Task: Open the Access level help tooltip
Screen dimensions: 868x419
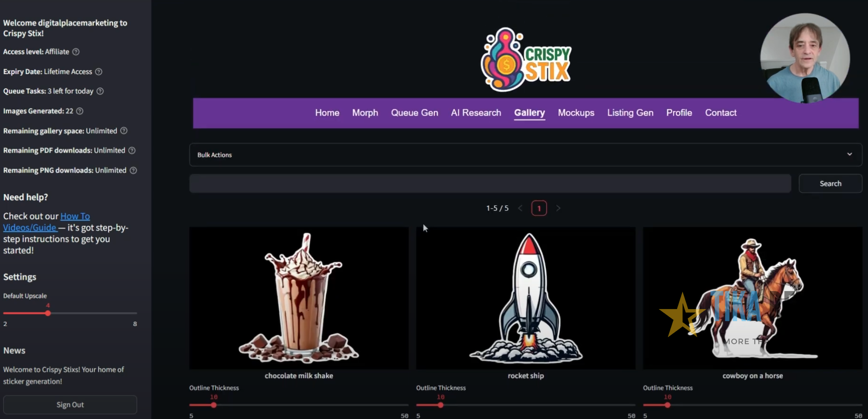Action: click(x=76, y=52)
